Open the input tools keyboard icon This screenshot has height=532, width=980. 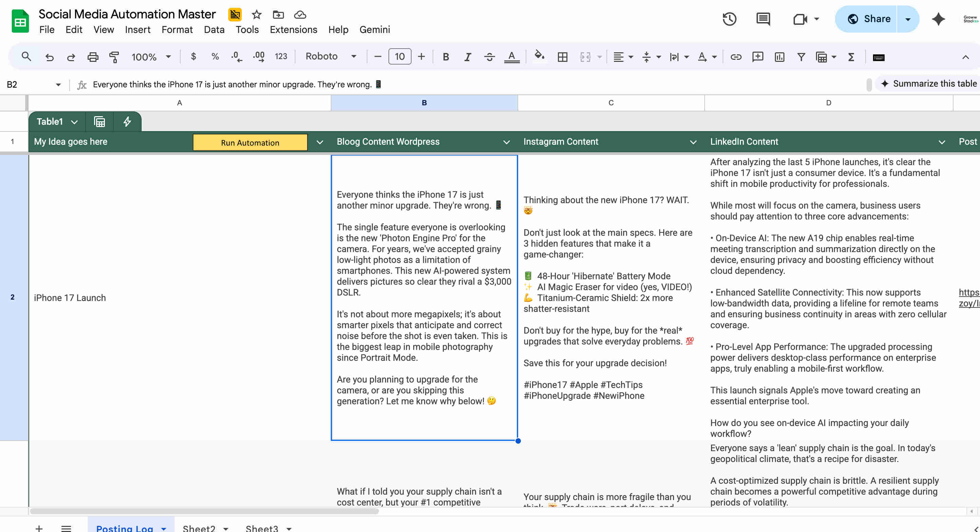point(878,57)
